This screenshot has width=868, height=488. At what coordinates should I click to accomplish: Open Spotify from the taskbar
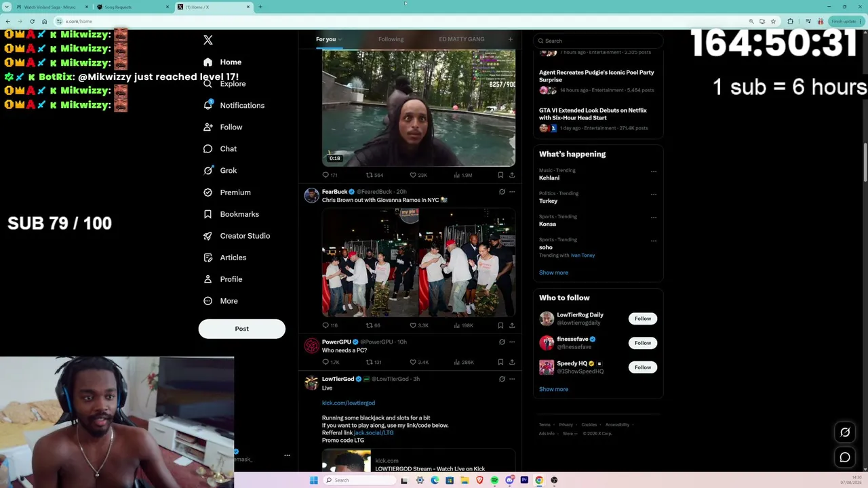pyautogui.click(x=494, y=480)
